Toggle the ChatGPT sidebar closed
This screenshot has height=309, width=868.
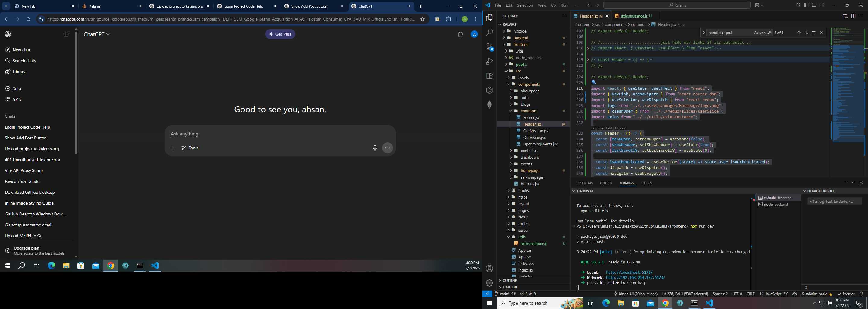66,34
